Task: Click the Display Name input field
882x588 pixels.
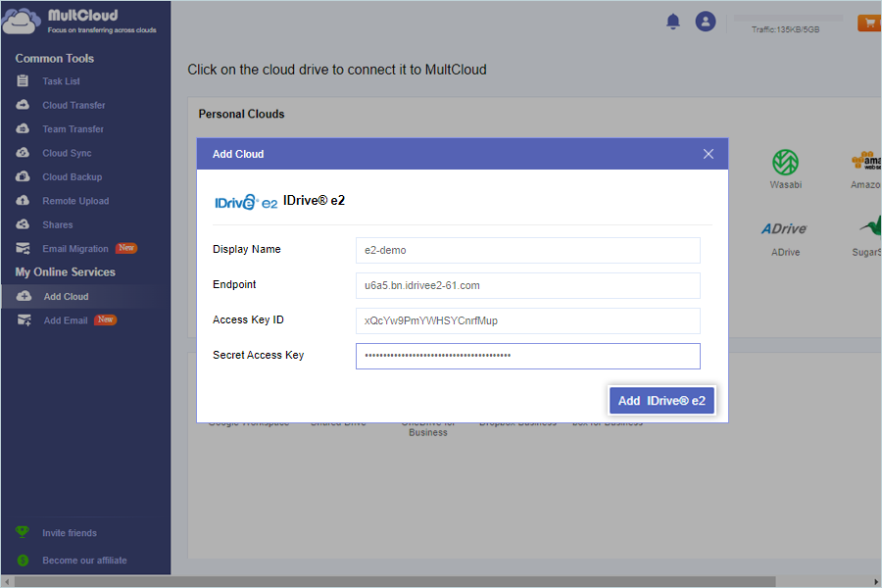Action: tap(527, 251)
